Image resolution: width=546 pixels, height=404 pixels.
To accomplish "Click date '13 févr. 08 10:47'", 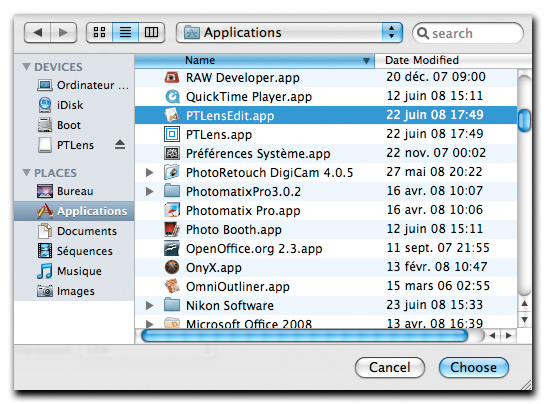I will pos(437,267).
